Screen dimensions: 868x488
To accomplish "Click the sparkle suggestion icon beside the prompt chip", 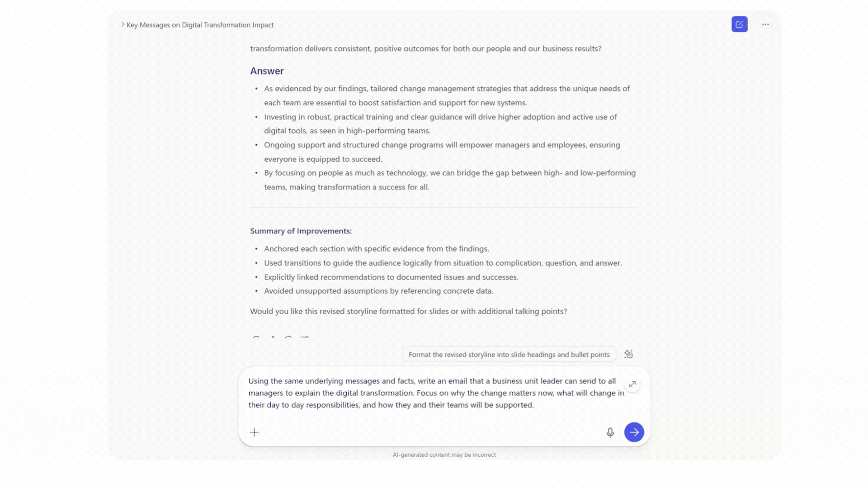I will [x=628, y=354].
